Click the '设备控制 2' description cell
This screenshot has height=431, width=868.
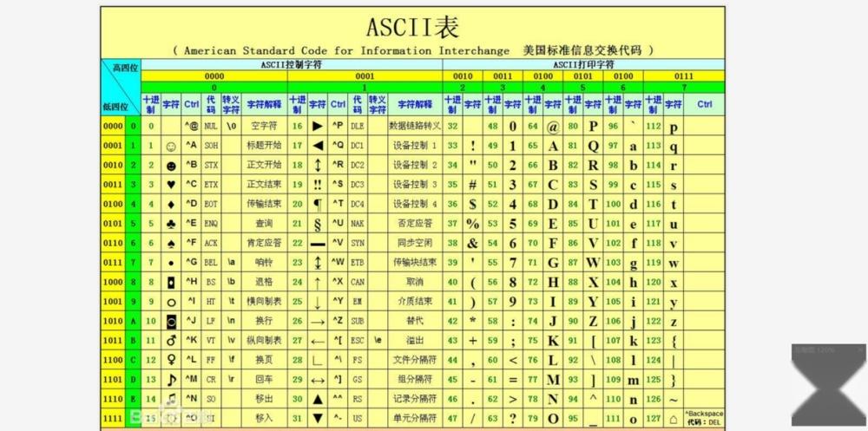[x=415, y=165]
